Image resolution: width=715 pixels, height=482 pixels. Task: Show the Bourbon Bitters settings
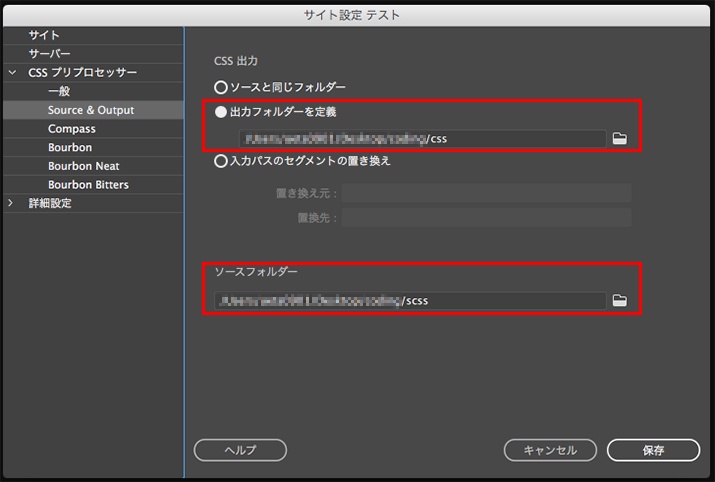[88, 185]
